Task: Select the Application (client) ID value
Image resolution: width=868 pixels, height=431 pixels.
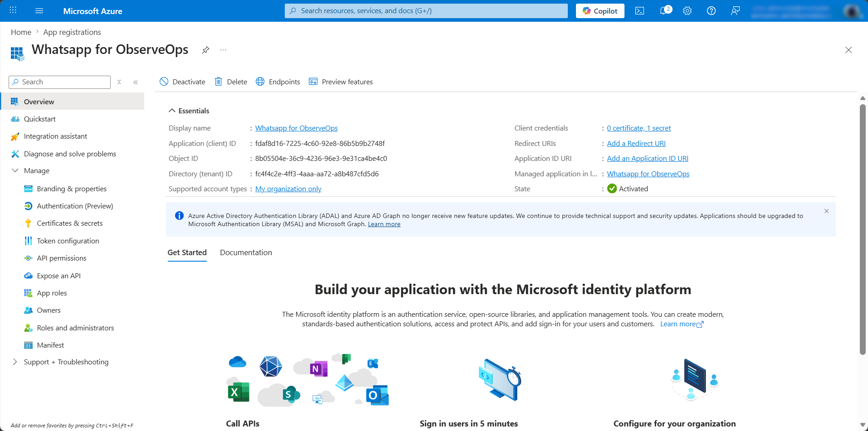Action: point(320,144)
